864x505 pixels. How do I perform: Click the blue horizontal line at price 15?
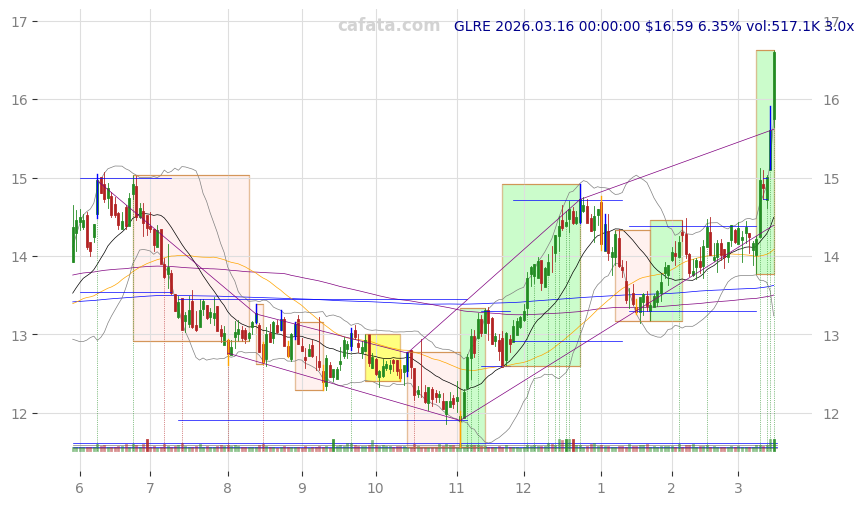click(x=125, y=178)
